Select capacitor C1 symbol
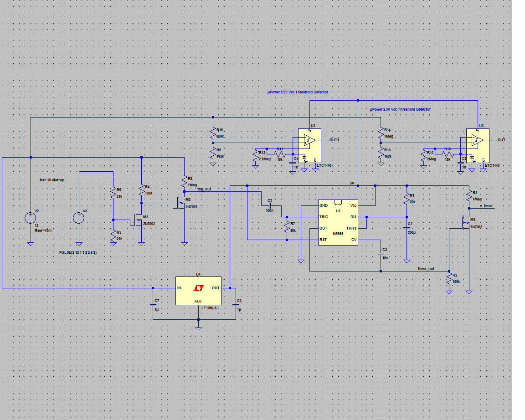Screen dimensions: 525x420 407,228
